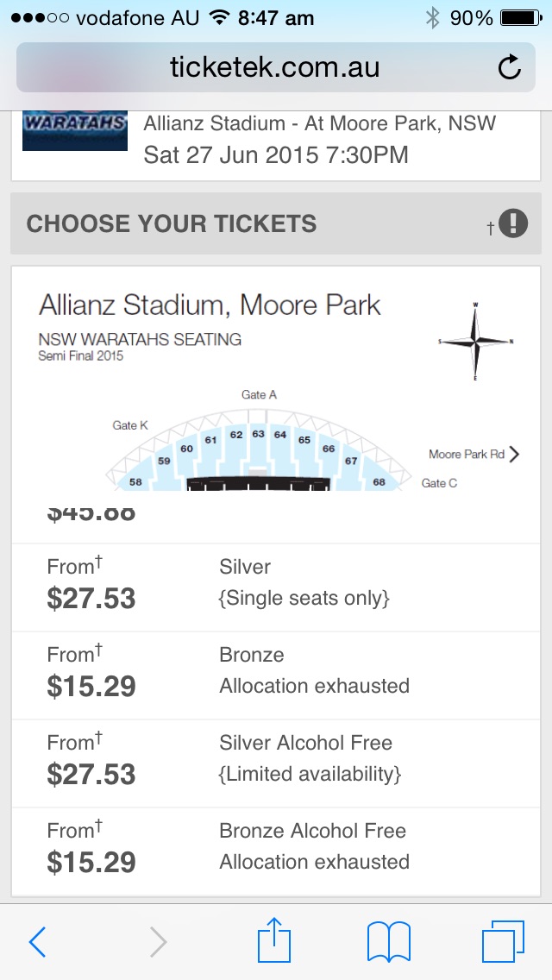The width and height of the screenshot is (552, 980).
Task: Tap the compass rose on seating map
Action: [x=476, y=342]
